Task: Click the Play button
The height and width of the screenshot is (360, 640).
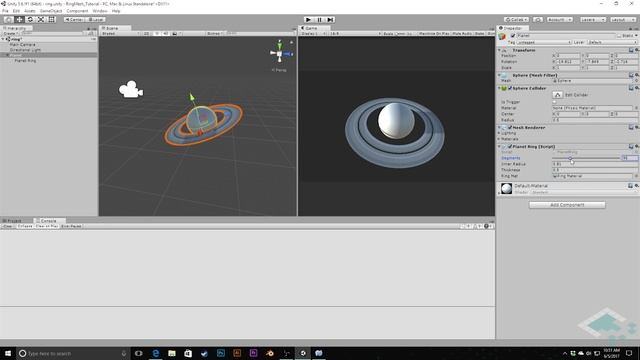Action: click(309, 20)
